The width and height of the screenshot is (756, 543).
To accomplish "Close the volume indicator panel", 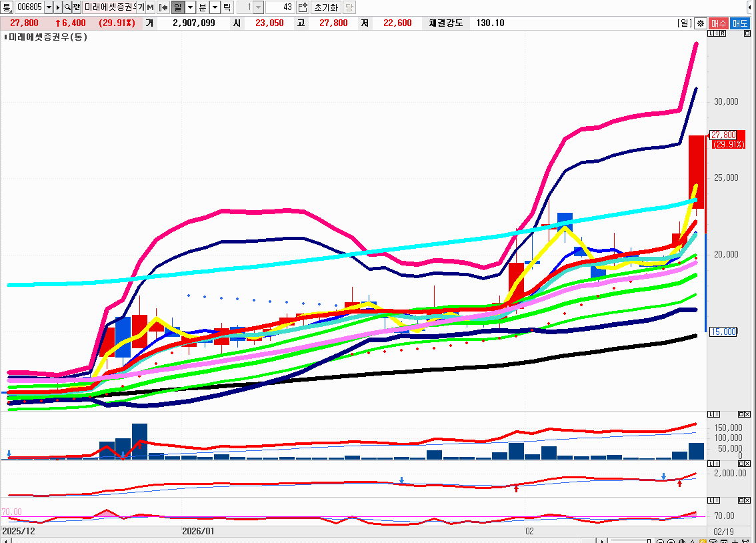I will pos(748,415).
